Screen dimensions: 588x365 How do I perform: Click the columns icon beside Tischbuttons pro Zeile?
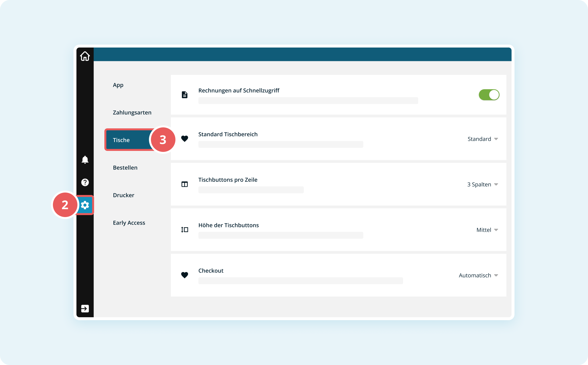click(x=184, y=184)
